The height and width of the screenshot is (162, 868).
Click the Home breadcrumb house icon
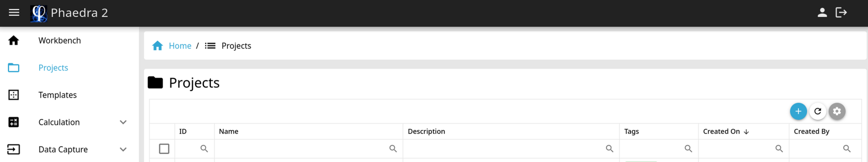[x=158, y=46]
